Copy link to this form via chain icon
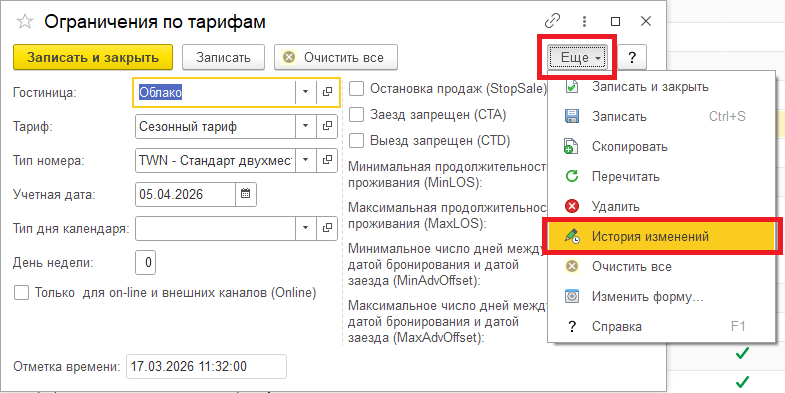This screenshot has width=785, height=393. tap(552, 22)
